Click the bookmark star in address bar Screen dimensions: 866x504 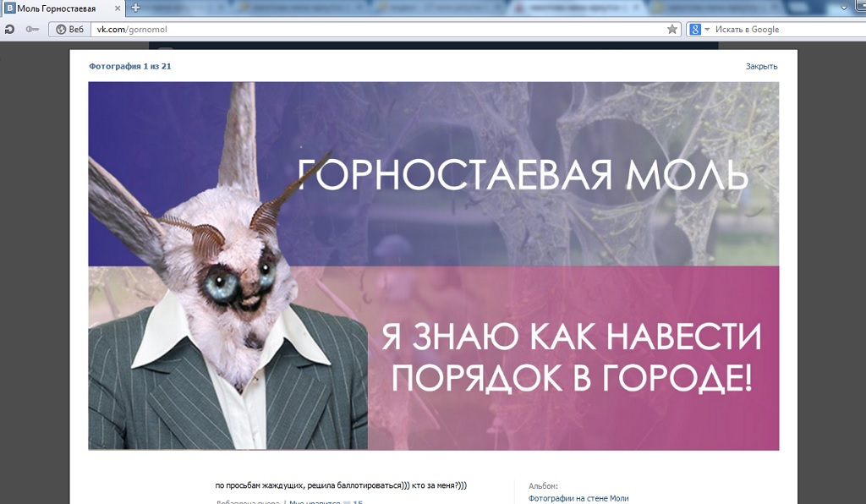[672, 30]
